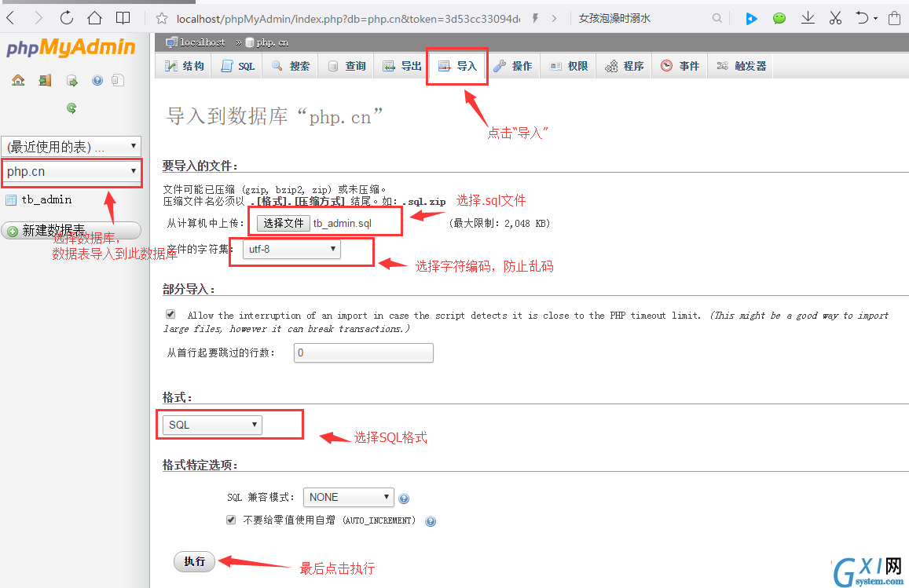Expand the undo history dropdown arrow
Screen dimensions: 909x588
[875, 19]
